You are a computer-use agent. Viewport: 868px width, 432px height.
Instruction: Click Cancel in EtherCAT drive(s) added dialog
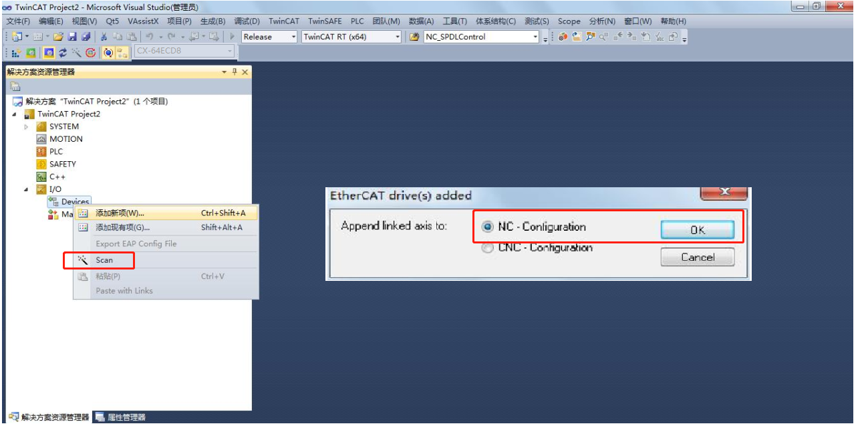[x=698, y=257]
